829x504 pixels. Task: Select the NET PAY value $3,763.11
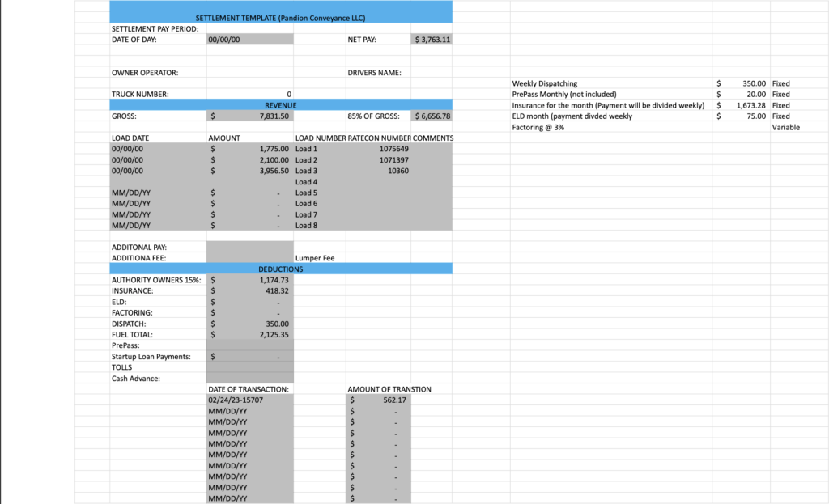pyautogui.click(x=432, y=40)
